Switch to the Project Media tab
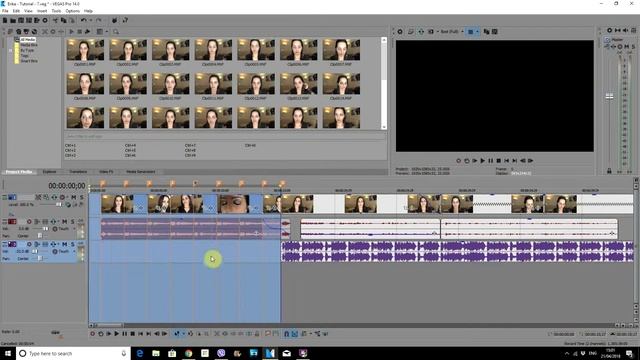This screenshot has height=360, width=640. pyautogui.click(x=19, y=172)
